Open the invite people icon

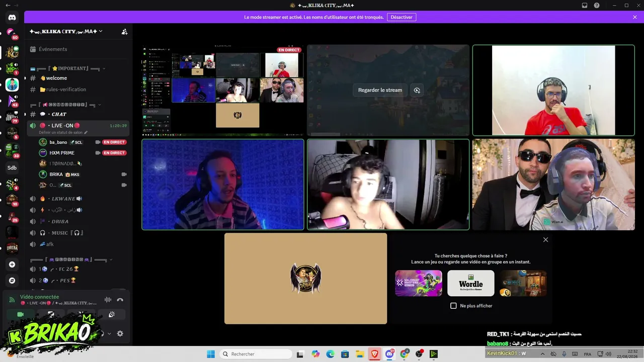point(124,32)
